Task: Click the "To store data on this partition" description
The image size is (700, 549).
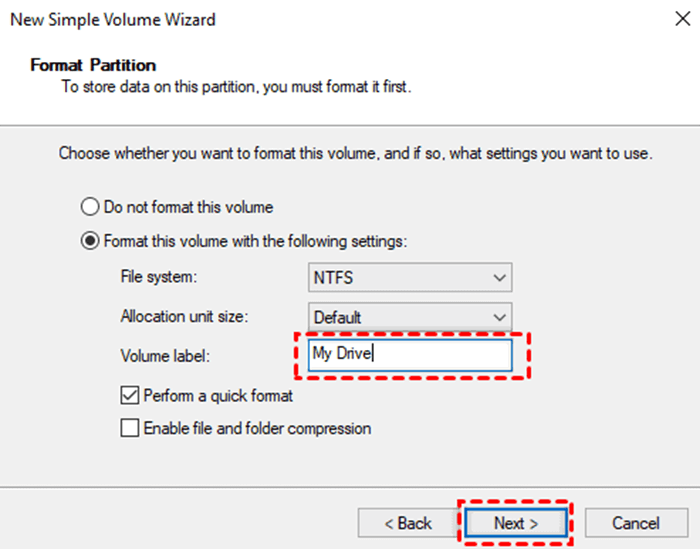Action: pos(236,87)
